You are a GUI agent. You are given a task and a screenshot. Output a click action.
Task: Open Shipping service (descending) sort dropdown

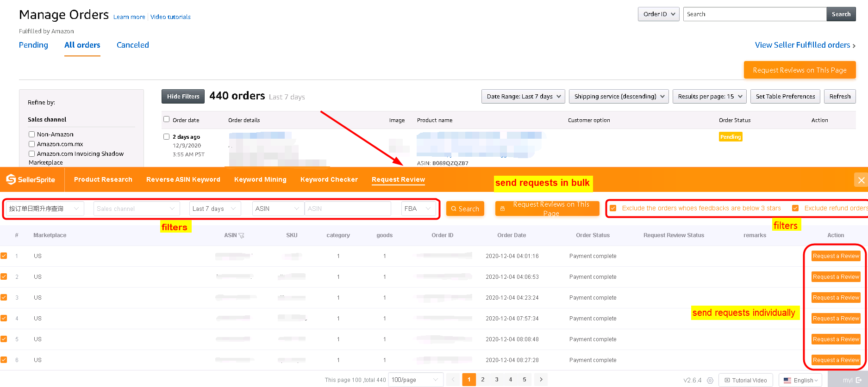click(x=619, y=96)
